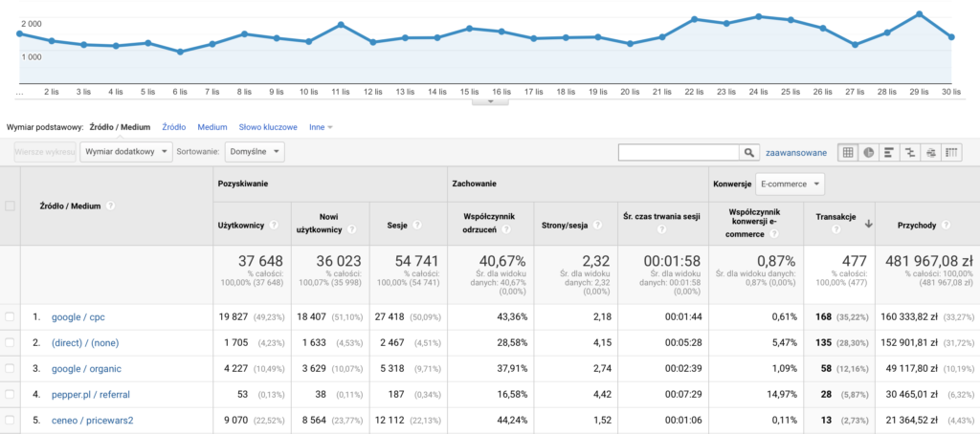Image resolution: width=980 pixels, height=434 pixels.
Task: Open the help icon next to Nowi użytkownicy
Action: pos(352,229)
